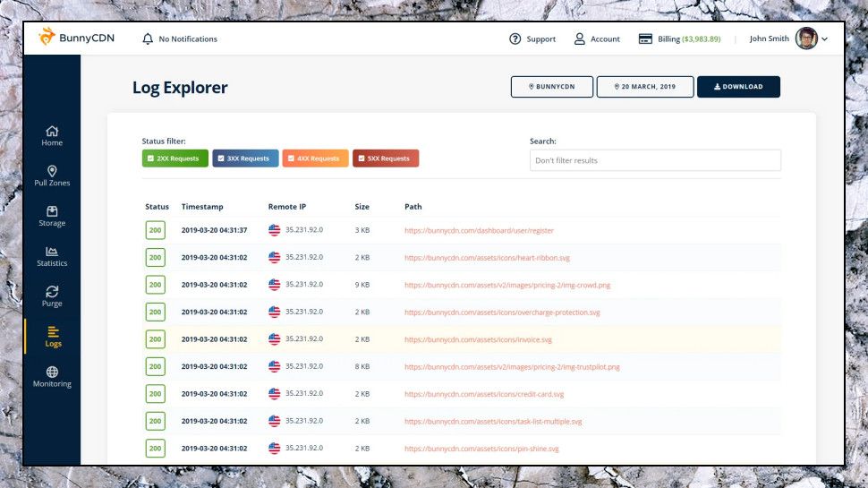Click US flag in heart-ribbon.svg row
This screenshot has width=868, height=488.
[275, 257]
